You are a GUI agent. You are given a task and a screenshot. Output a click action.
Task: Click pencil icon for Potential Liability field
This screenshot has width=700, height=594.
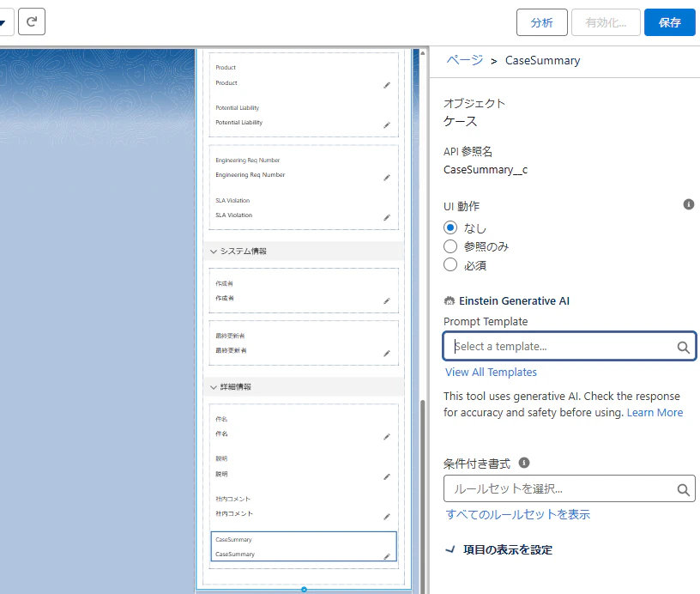(387, 125)
